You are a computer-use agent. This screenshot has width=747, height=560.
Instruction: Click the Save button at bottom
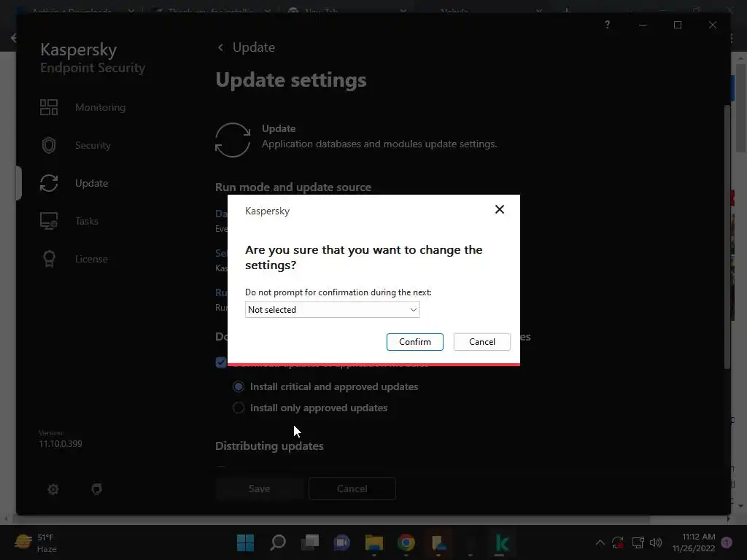[259, 489]
